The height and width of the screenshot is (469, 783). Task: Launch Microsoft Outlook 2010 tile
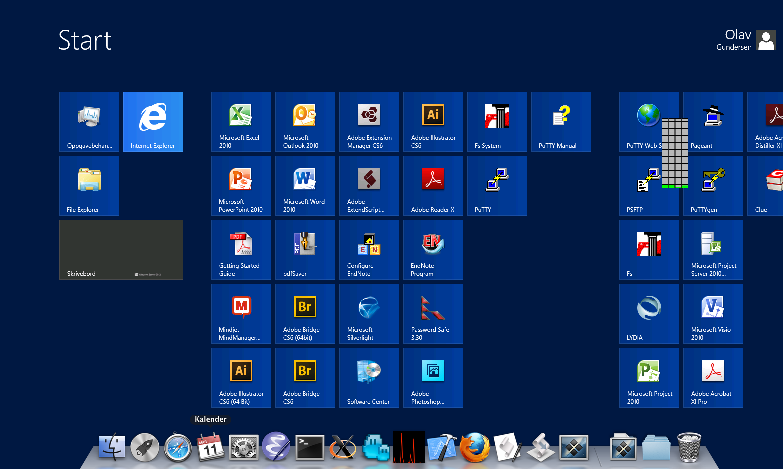305,121
